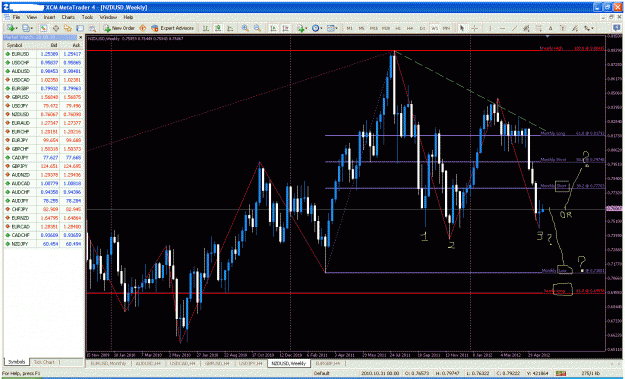625x379 pixels.
Task: Open the Insert menu
Action: click(x=49, y=18)
